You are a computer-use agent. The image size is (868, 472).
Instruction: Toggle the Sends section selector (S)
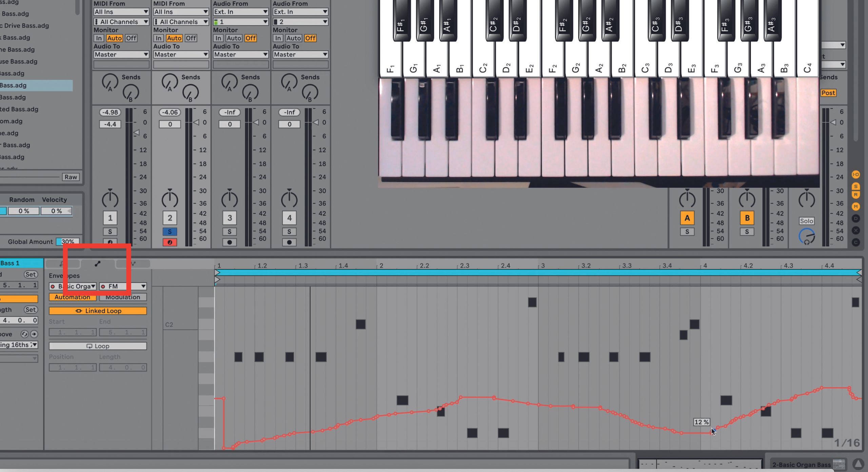click(856, 186)
